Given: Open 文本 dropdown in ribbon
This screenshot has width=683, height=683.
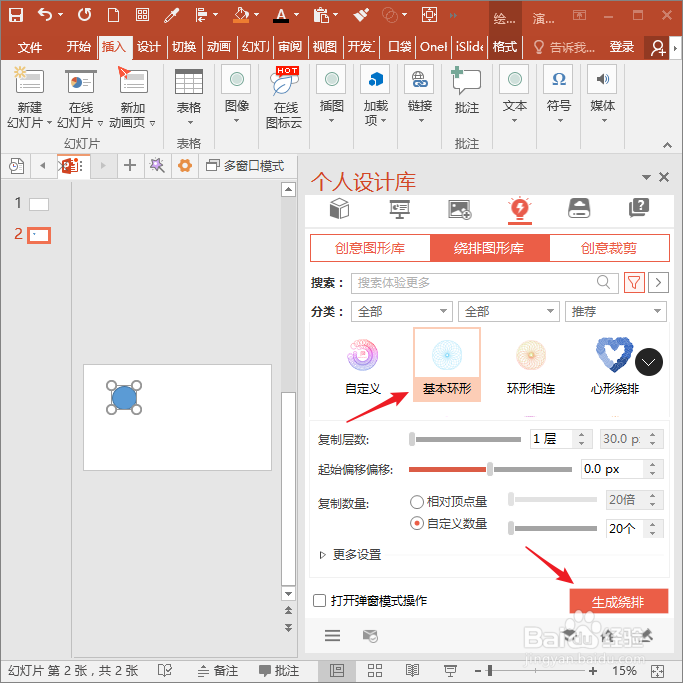Looking at the screenshot, I should 514,121.
